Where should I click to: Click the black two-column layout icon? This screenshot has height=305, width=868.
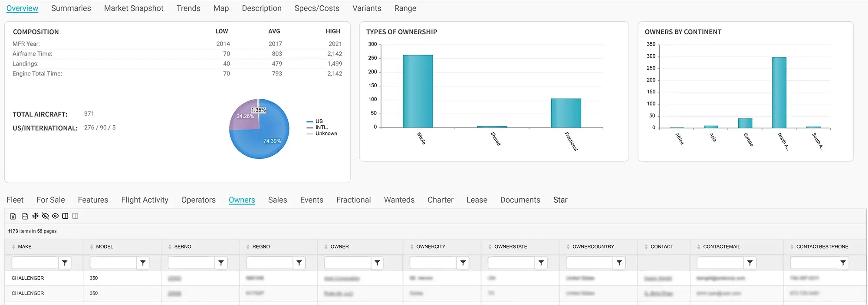tap(65, 216)
